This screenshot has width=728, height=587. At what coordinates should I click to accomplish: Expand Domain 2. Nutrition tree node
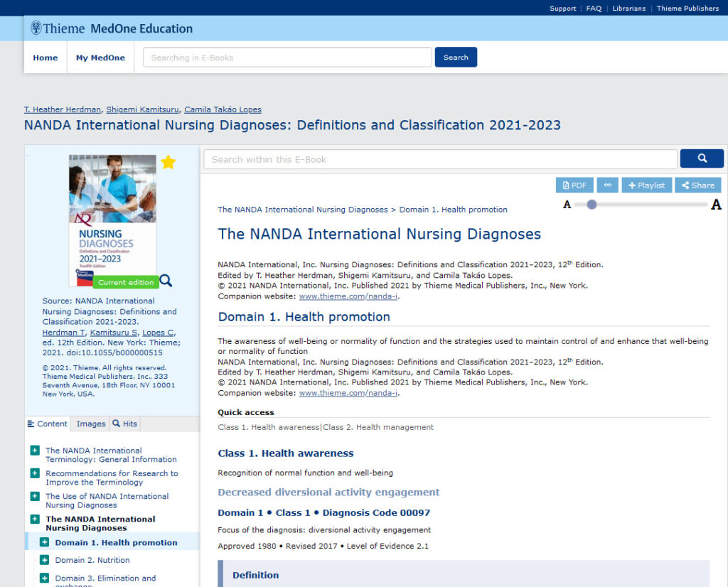pyautogui.click(x=44, y=560)
